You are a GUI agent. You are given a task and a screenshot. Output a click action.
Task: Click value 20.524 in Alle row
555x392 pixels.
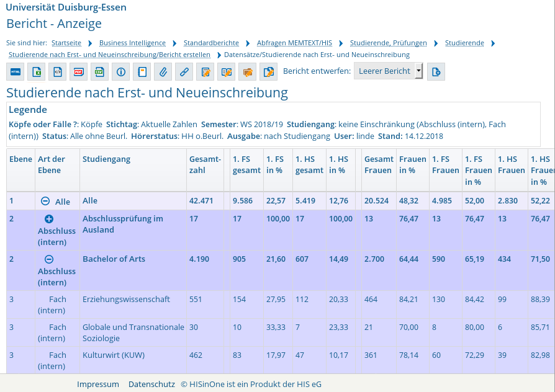pos(376,201)
